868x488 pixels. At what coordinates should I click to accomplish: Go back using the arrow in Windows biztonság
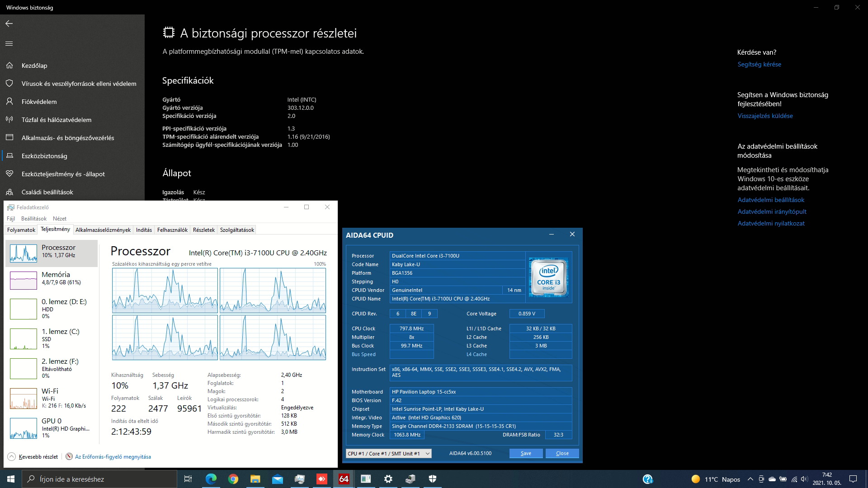9,23
